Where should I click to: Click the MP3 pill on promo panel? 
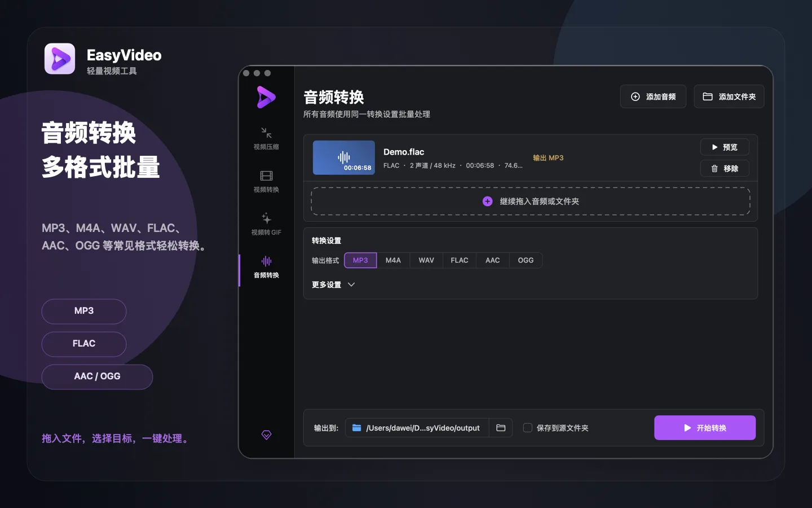(84, 311)
